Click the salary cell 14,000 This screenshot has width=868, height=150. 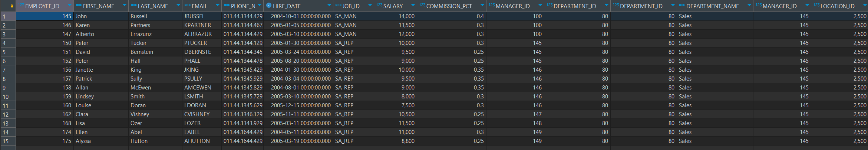tap(395, 16)
